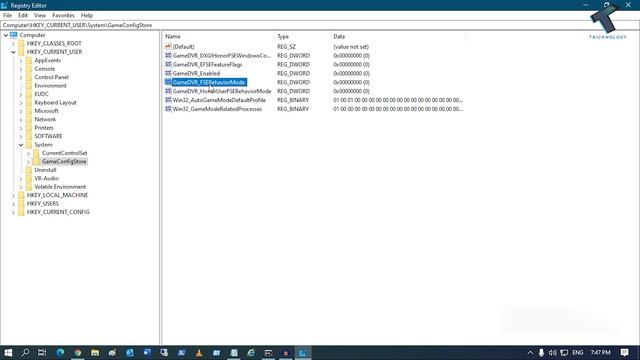Expand the HKEY_LOCAL_MACHINE node
This screenshot has height=360, width=640.
pyautogui.click(x=13, y=196)
